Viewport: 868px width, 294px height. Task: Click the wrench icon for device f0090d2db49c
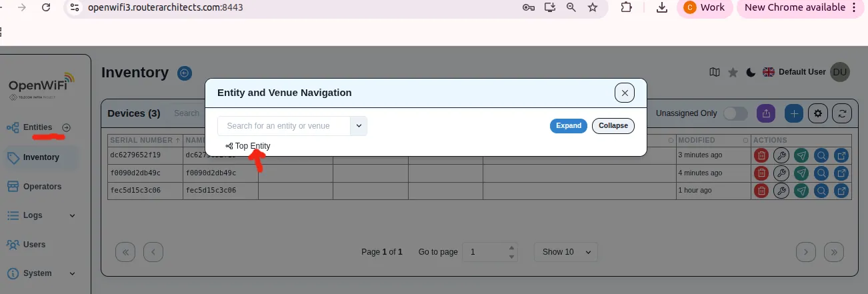pos(781,173)
